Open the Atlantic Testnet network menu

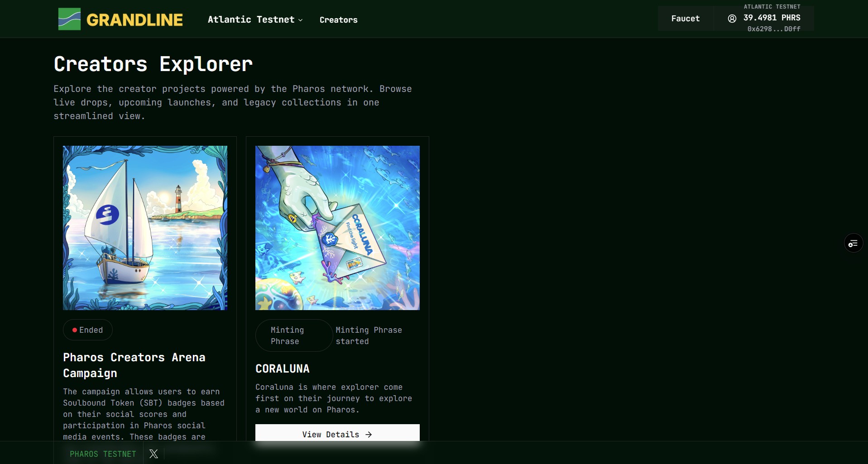tap(255, 19)
